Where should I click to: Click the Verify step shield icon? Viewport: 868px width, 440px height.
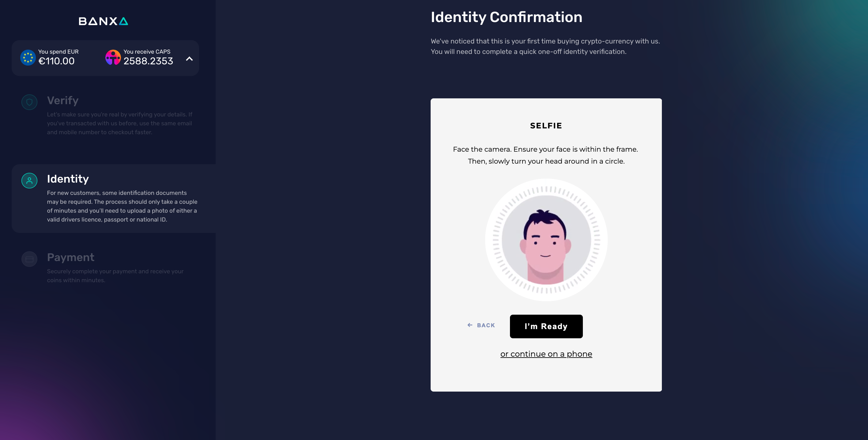click(29, 102)
